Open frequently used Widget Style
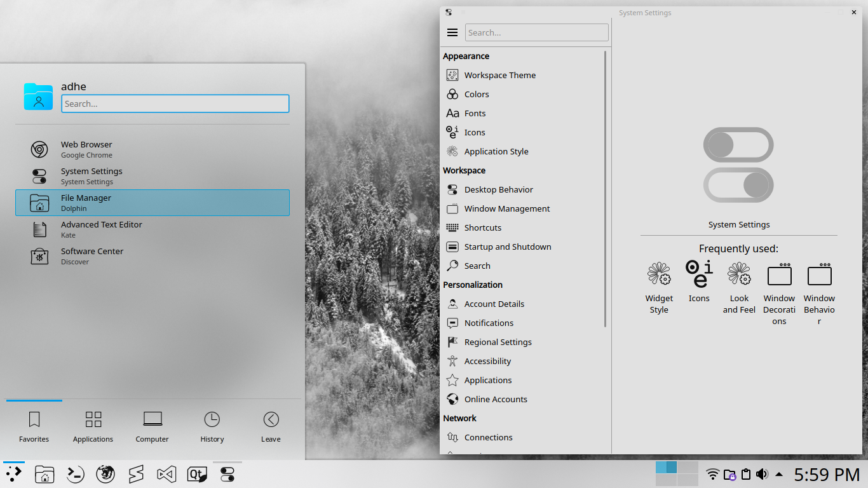This screenshot has width=868, height=488. pyautogui.click(x=659, y=288)
